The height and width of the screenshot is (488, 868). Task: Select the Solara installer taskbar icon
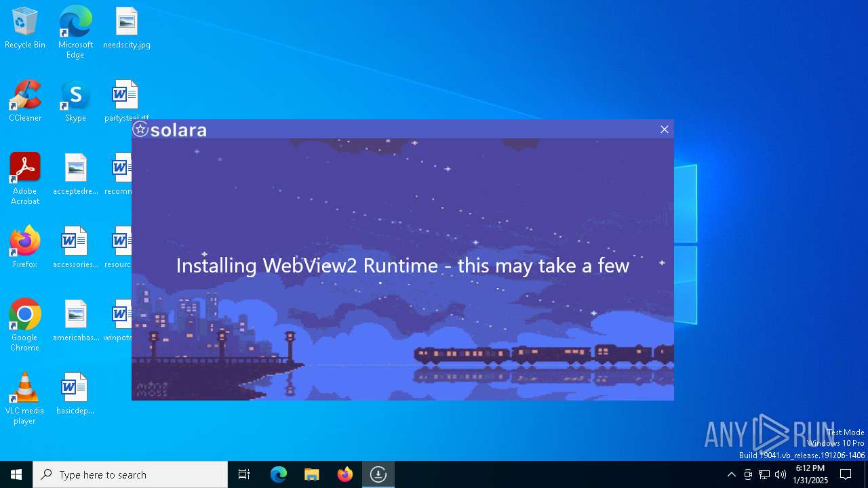378,474
